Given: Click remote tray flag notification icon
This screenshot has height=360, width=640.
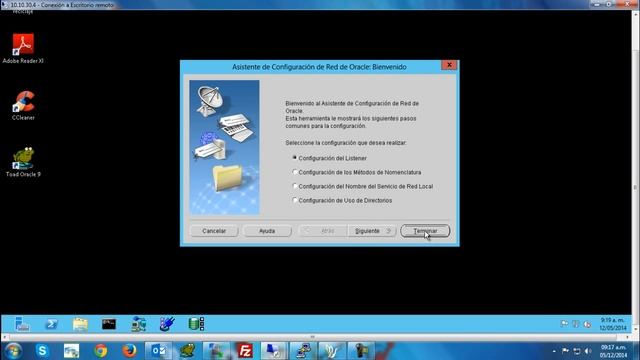Looking at the screenshot, I should pos(564,324).
